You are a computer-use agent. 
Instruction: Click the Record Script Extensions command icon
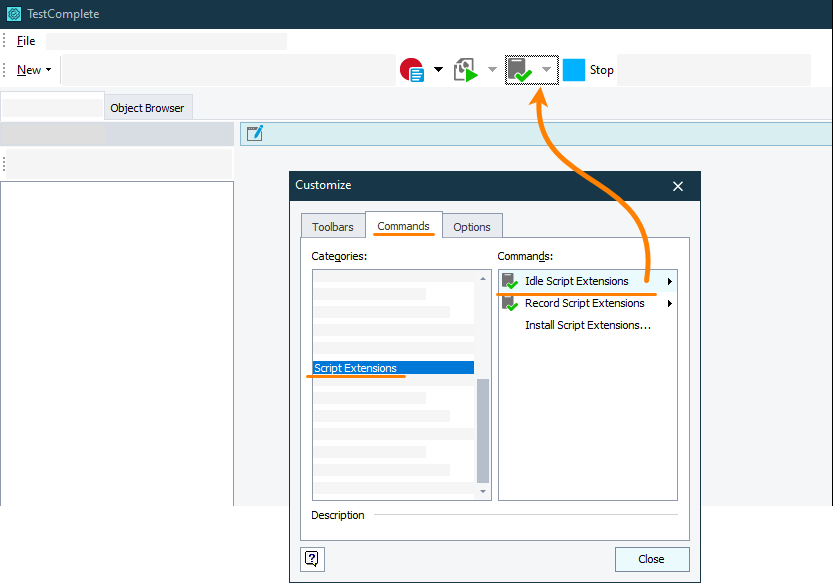tap(510, 302)
